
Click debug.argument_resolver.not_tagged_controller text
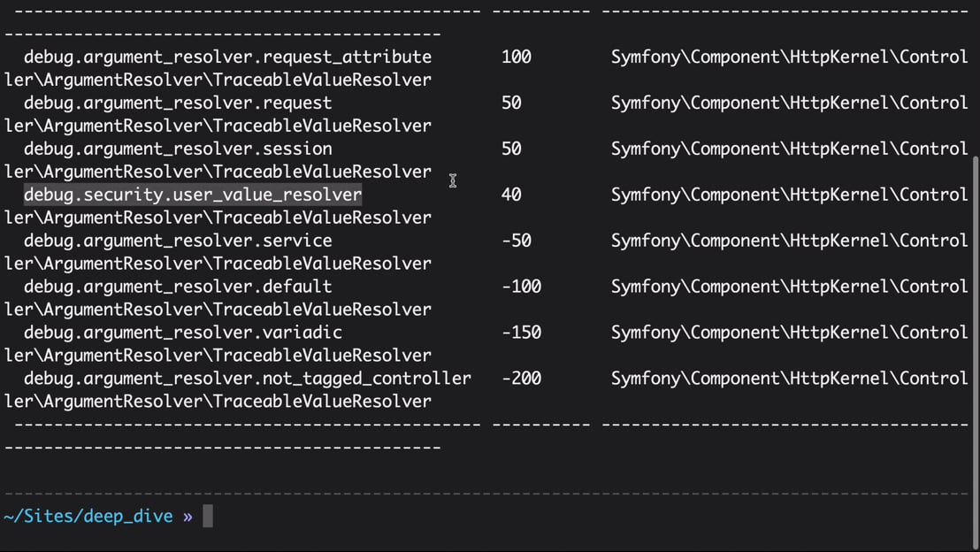[x=248, y=379]
